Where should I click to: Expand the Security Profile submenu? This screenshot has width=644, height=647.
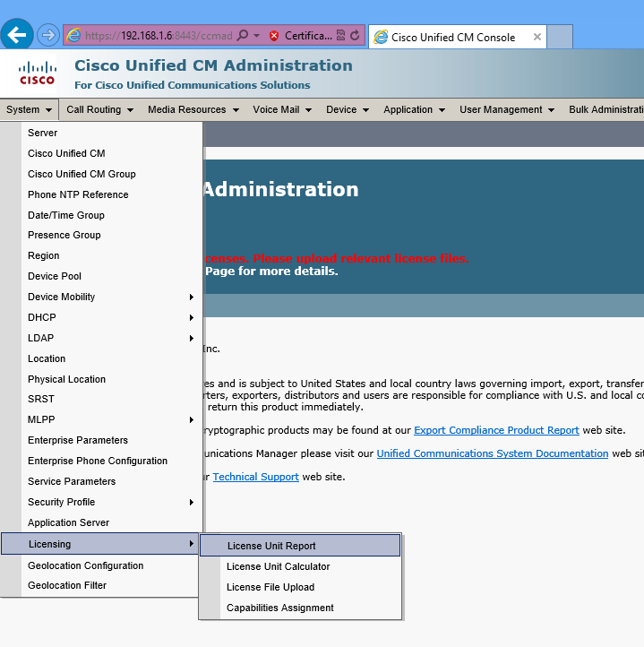pos(101,503)
